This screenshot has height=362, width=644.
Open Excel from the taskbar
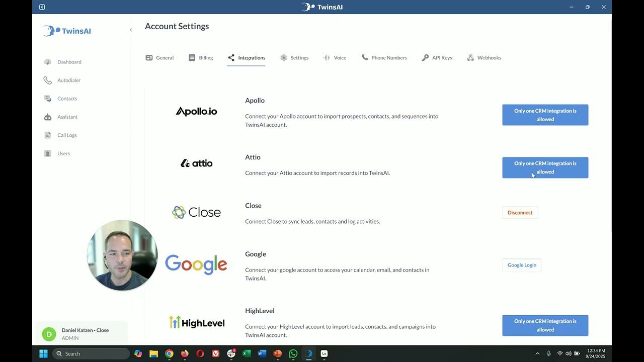pyautogui.click(x=247, y=353)
